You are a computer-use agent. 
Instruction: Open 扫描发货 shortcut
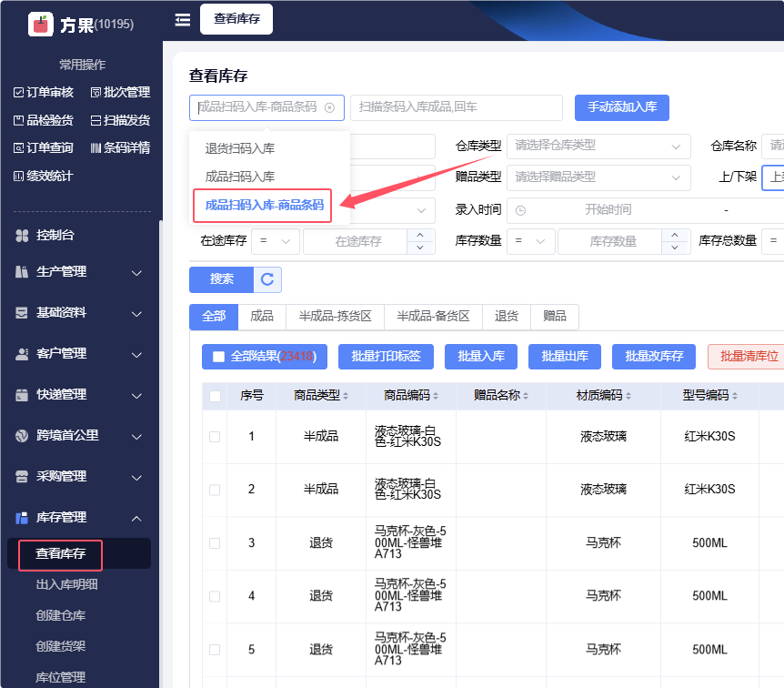pos(120,120)
